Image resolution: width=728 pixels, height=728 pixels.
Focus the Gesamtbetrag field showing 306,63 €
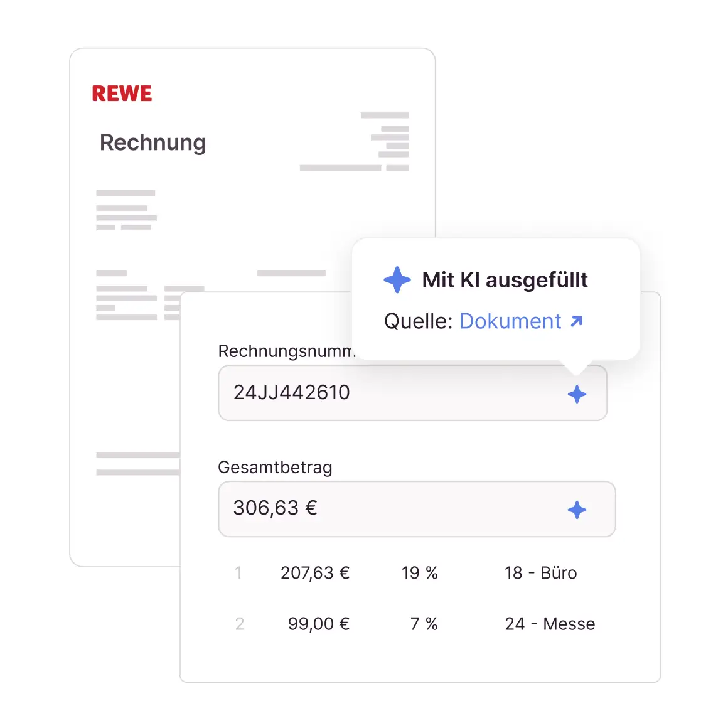[389, 509]
